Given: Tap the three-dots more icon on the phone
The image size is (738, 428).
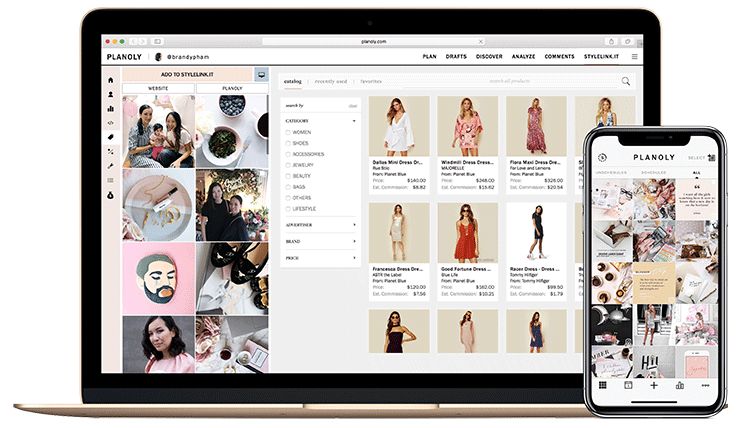Looking at the screenshot, I should (705, 385).
